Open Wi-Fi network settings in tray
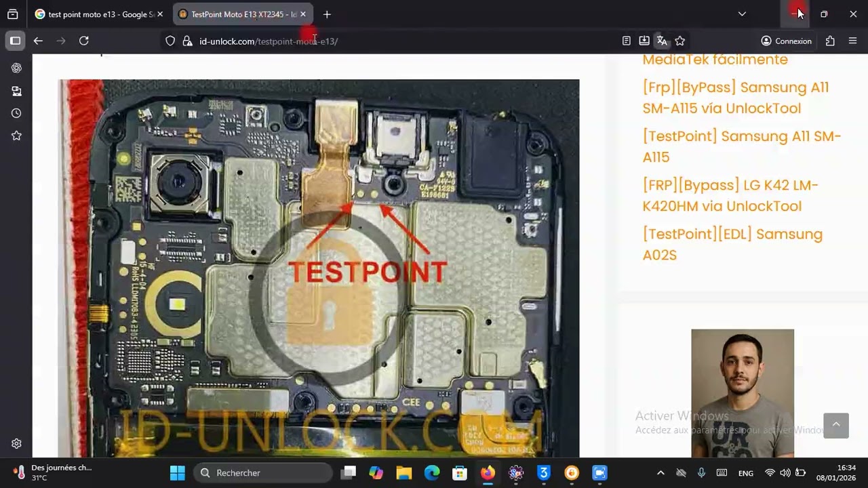This screenshot has height=488, width=868. tap(770, 473)
